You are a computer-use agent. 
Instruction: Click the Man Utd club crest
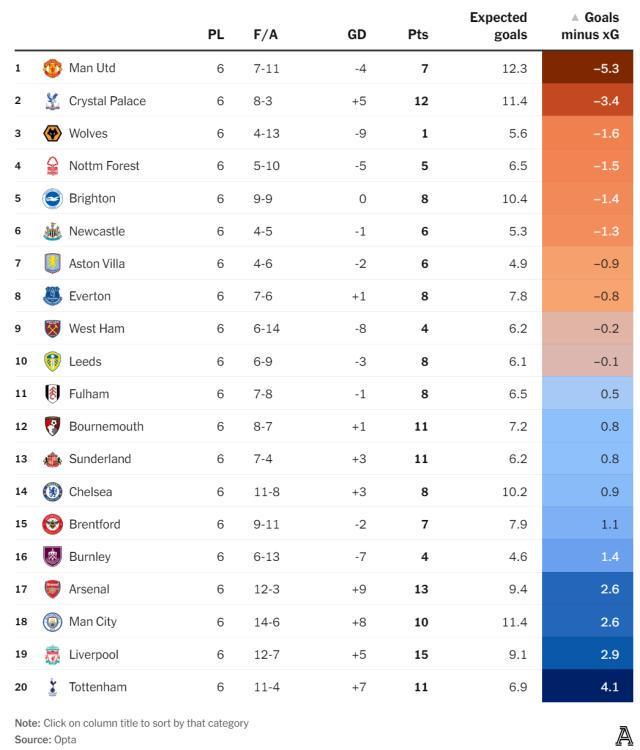click(x=53, y=68)
